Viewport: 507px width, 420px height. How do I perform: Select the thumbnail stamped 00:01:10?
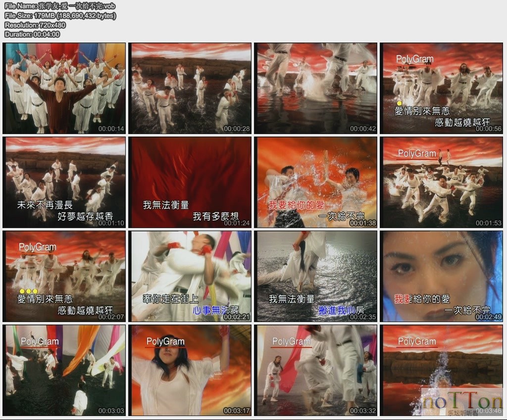pyautogui.click(x=64, y=182)
